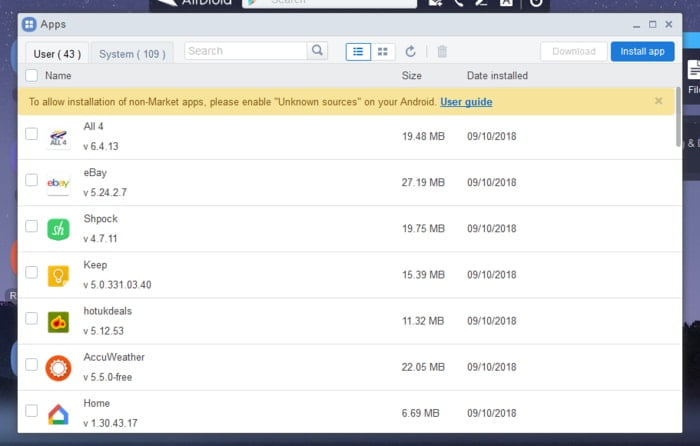700x446 pixels.
Task: Switch to list view icon
Action: click(x=358, y=52)
